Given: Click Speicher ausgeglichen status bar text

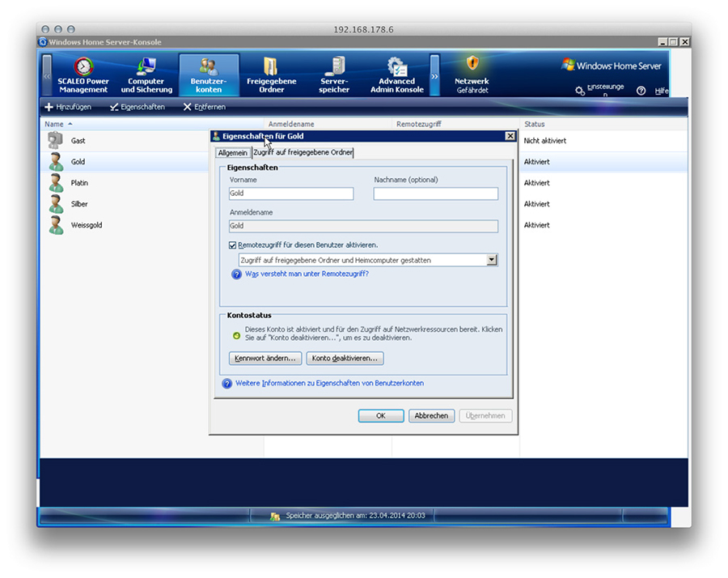Looking at the screenshot, I should tap(355, 516).
